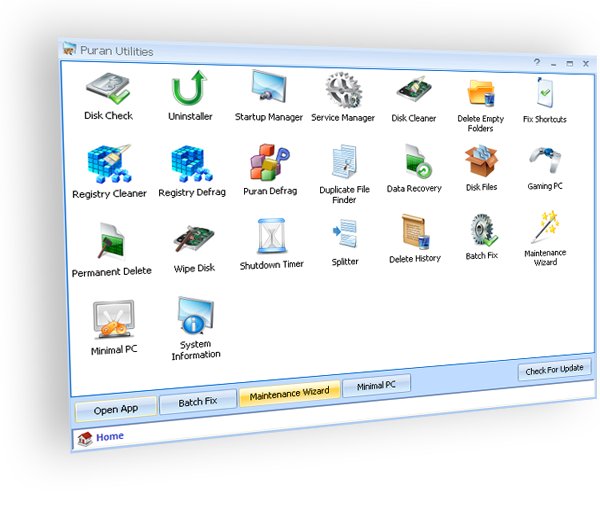Image resolution: width=600 pixels, height=524 pixels.
Task: Click the 'Service Manager' label text
Action: (x=343, y=118)
